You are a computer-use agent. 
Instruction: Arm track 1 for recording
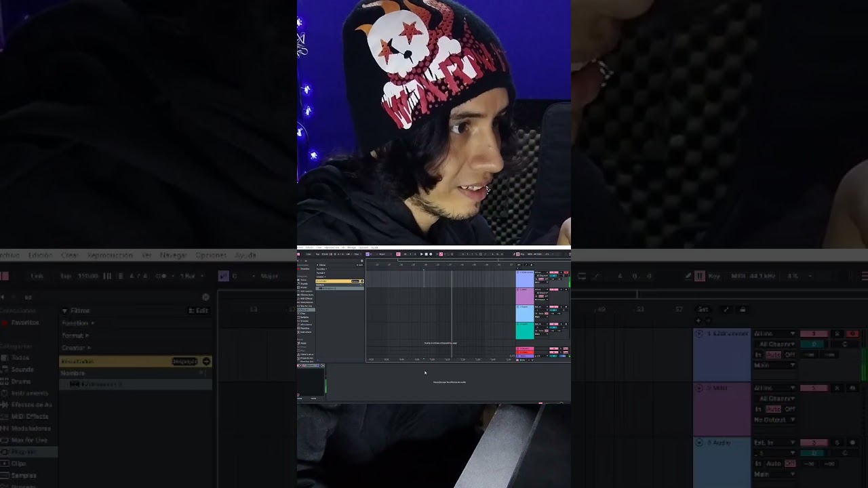tap(566, 272)
